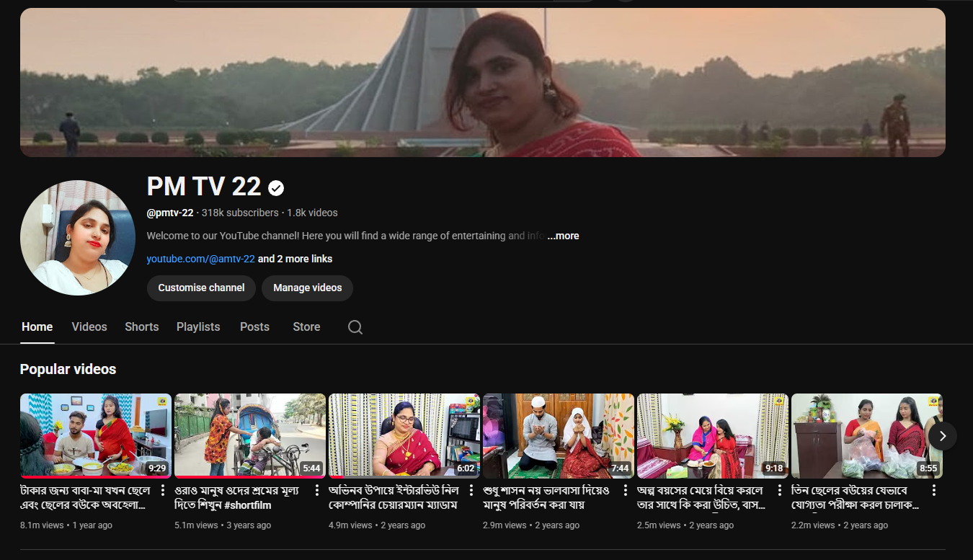This screenshot has height=560, width=973.
Task: Open the youtube.com/@amtv-22 link
Action: [x=200, y=259]
